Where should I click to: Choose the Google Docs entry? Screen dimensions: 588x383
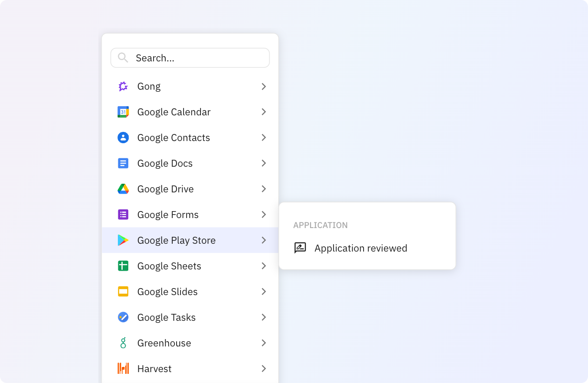[190, 163]
